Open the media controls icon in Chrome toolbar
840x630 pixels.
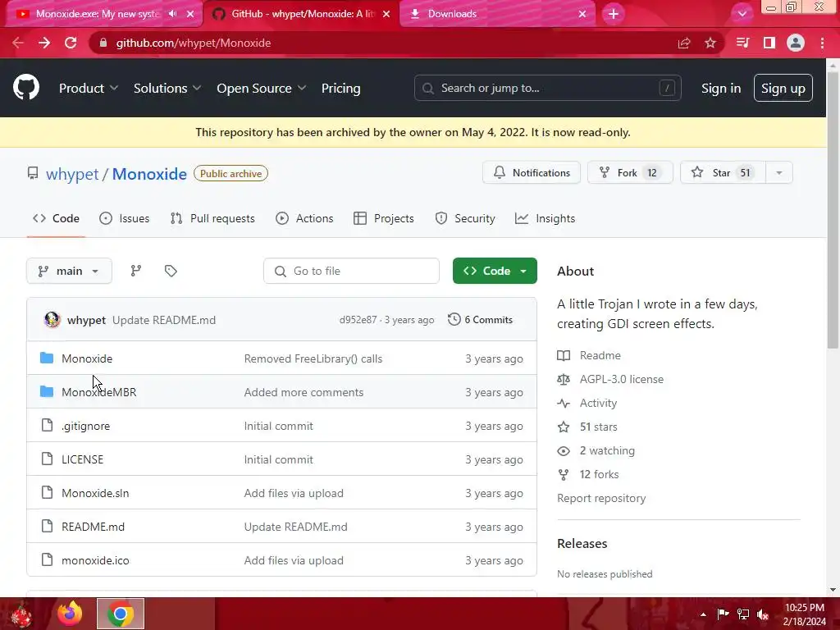click(742, 43)
